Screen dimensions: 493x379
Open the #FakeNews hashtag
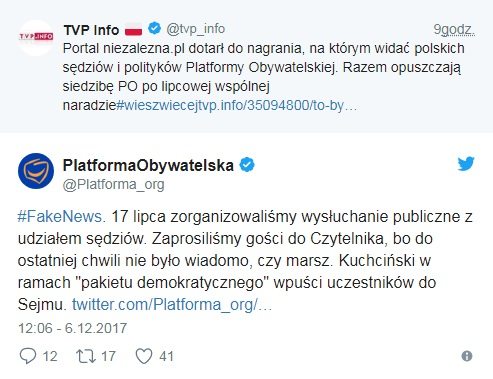tap(62, 216)
